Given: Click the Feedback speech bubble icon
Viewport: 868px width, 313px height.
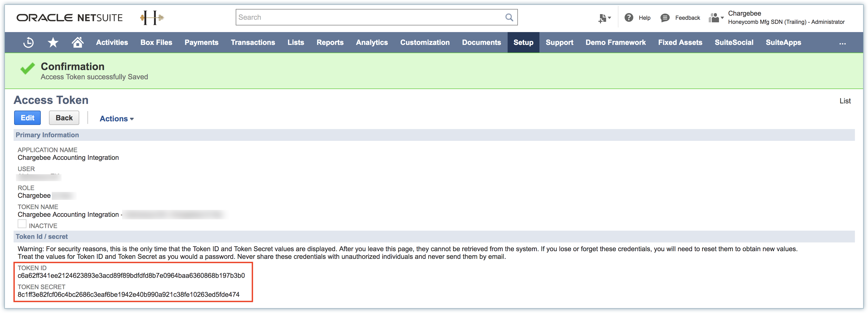Looking at the screenshot, I should tap(665, 17).
